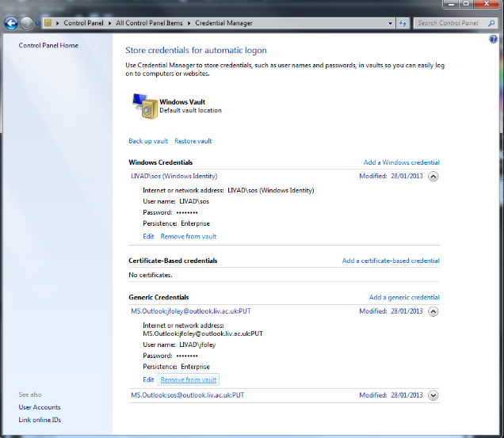The width and height of the screenshot is (504, 438).
Task: Click Add a generic credential
Action: point(404,297)
